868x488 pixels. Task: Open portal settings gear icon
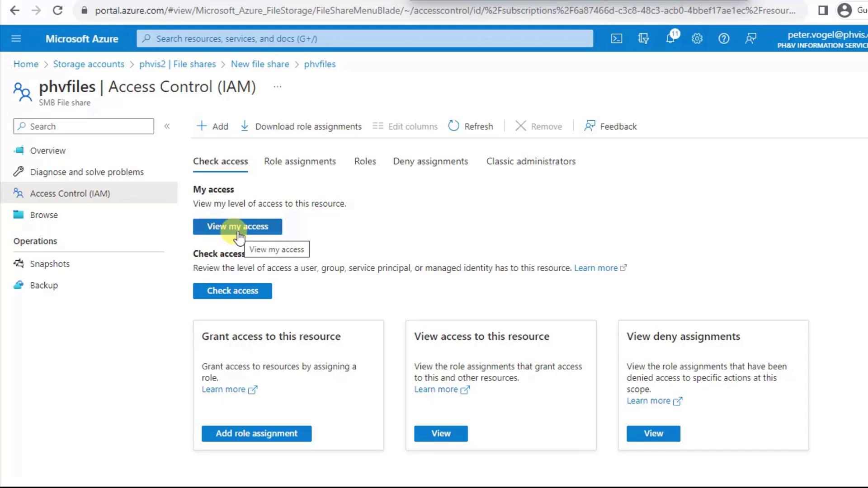(697, 39)
